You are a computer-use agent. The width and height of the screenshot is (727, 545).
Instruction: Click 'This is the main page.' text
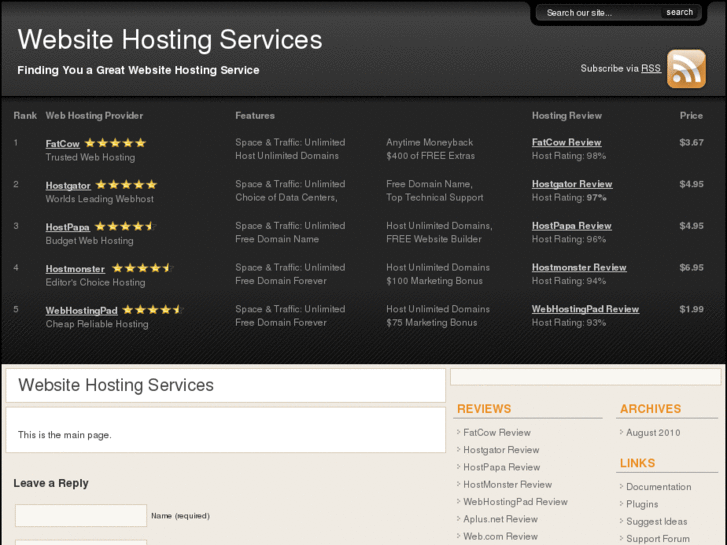pyautogui.click(x=65, y=435)
